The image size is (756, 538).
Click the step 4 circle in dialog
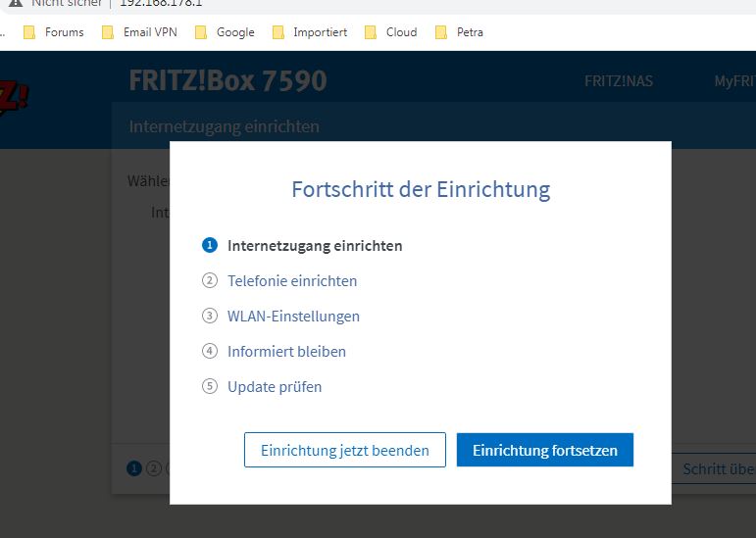210,351
